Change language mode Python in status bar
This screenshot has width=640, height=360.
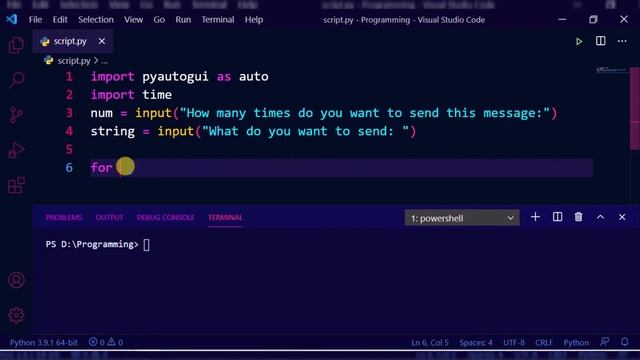tap(576, 342)
